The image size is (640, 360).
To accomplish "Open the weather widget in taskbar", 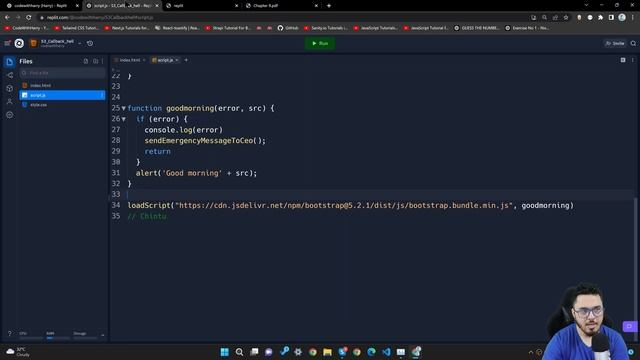I will click(x=18, y=352).
